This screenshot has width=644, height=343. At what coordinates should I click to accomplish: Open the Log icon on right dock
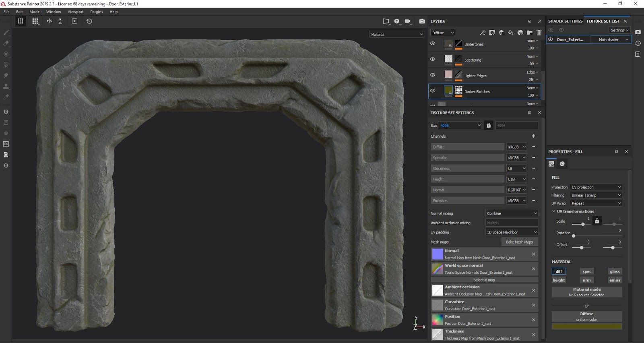tap(638, 54)
